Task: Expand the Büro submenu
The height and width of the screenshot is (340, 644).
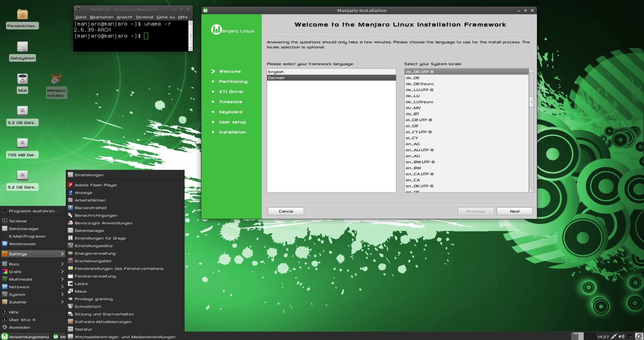Action: coord(33,264)
